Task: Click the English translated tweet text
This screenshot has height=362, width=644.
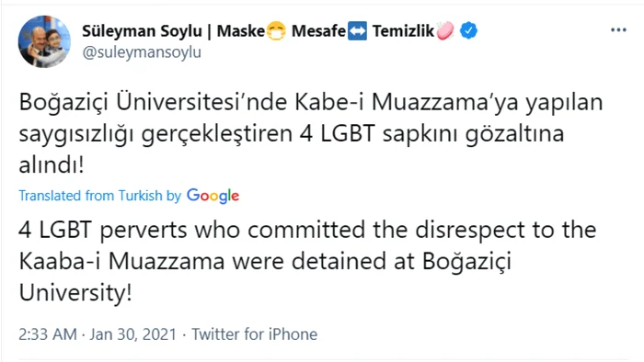Action: [x=307, y=261]
